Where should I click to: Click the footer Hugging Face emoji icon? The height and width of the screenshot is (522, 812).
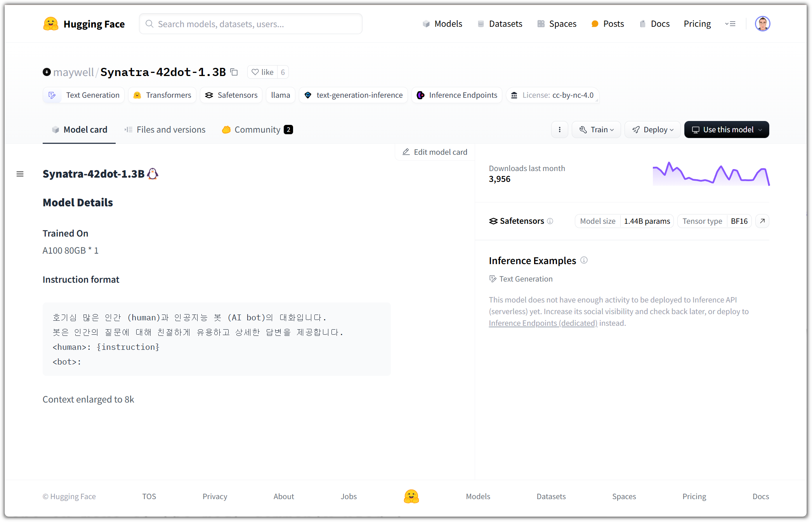coord(411,496)
